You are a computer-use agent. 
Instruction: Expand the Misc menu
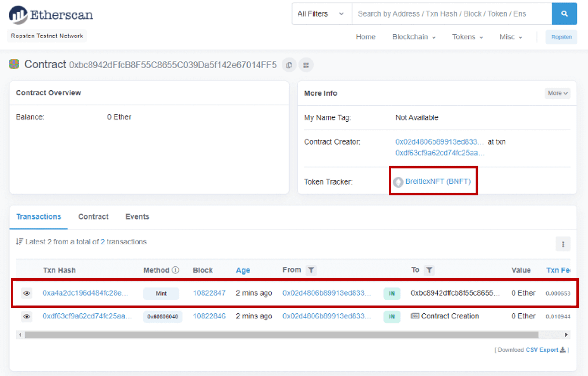511,37
